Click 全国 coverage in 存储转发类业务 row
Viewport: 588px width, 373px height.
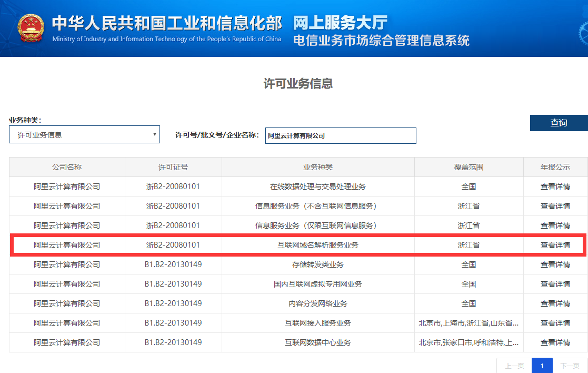coord(469,264)
